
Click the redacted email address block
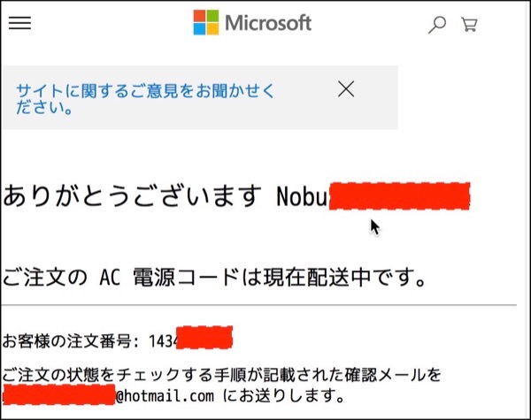coord(58,395)
